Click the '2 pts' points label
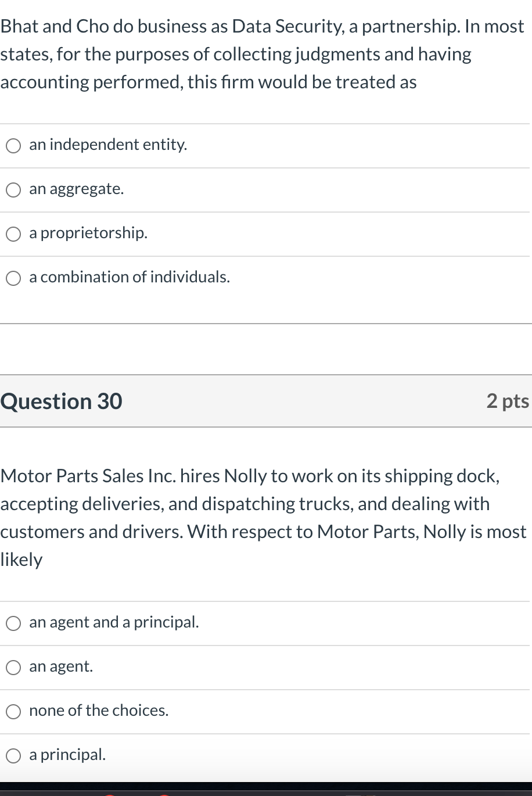Viewport: 532px width, 796px height. click(x=507, y=401)
